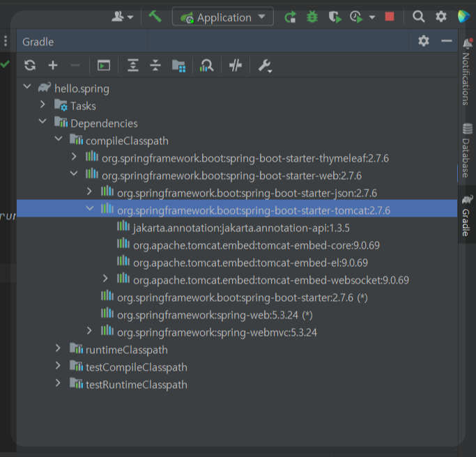This screenshot has width=476, height=457.
Task: Click the Profile run icon
Action: pos(356,17)
